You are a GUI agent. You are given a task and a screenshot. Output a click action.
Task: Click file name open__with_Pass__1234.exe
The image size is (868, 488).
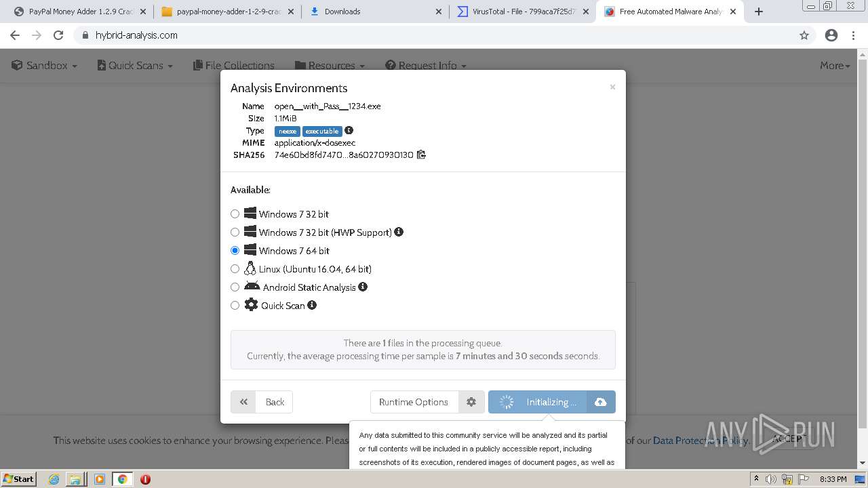[328, 106]
